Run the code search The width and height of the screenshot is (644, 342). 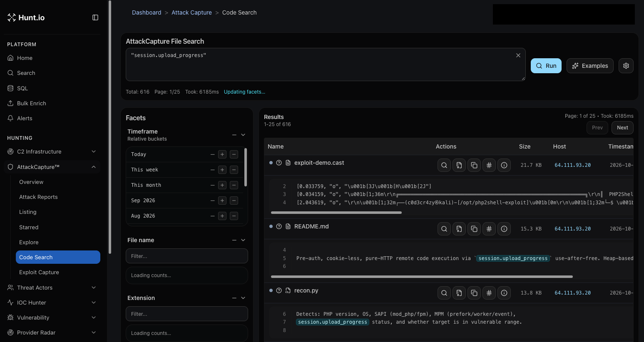coord(546,66)
